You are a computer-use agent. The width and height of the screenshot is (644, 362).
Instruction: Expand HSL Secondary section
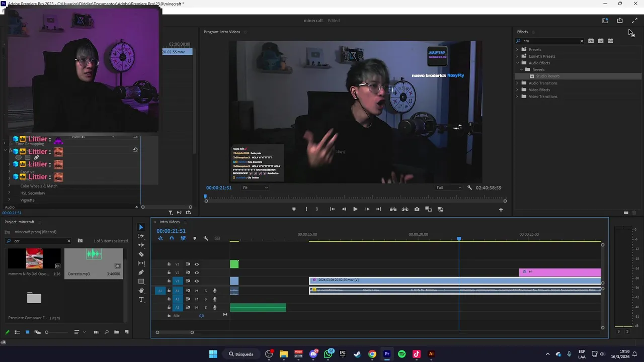pyautogui.click(x=9, y=193)
